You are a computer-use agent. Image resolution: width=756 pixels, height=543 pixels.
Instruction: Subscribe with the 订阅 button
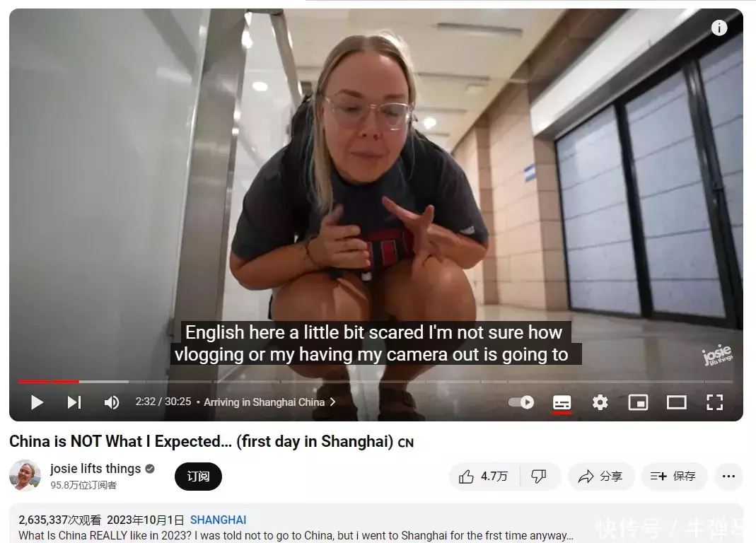(x=198, y=477)
